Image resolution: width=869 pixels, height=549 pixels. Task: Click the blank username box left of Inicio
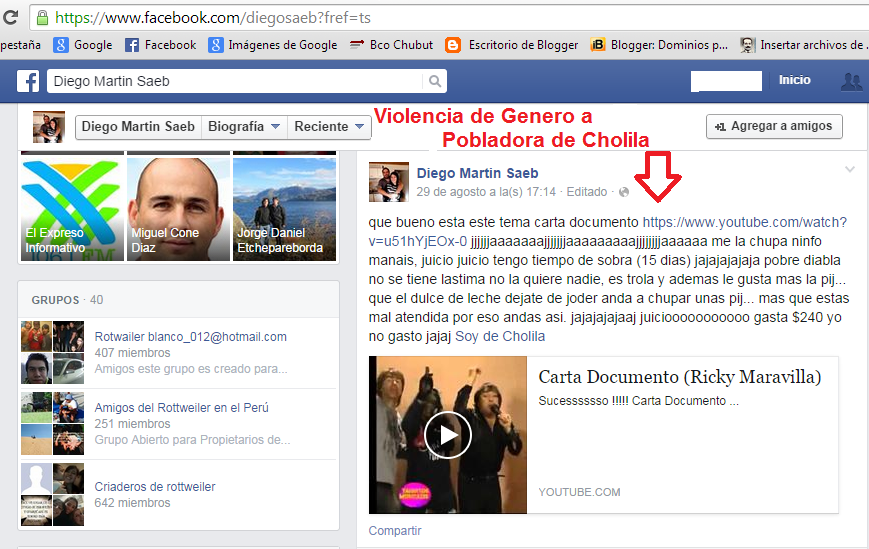[x=726, y=81]
